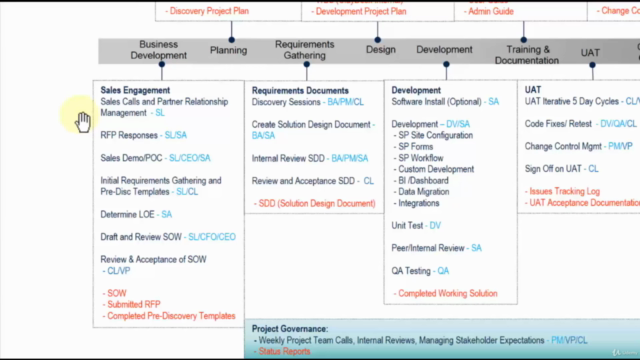
Task: Click the Business Development phase label
Action: click(x=158, y=50)
